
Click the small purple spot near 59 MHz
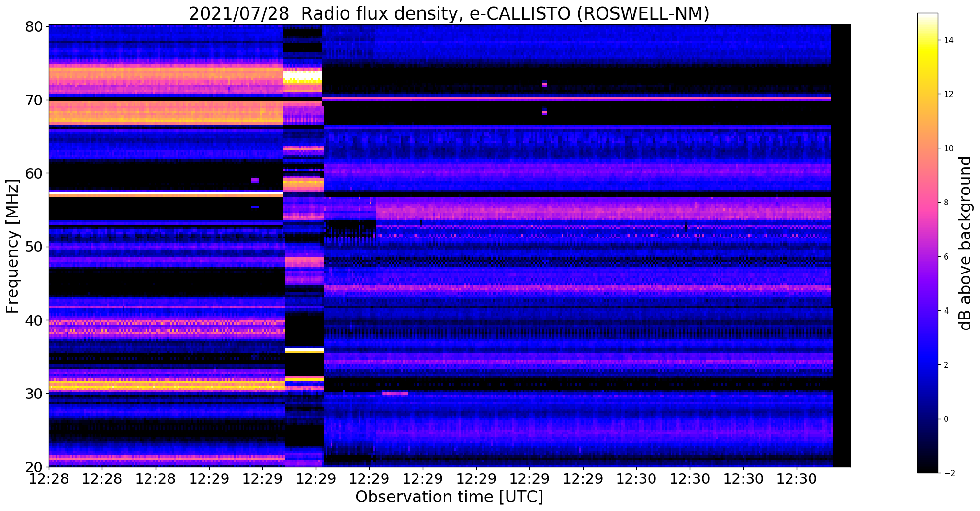[x=255, y=181]
